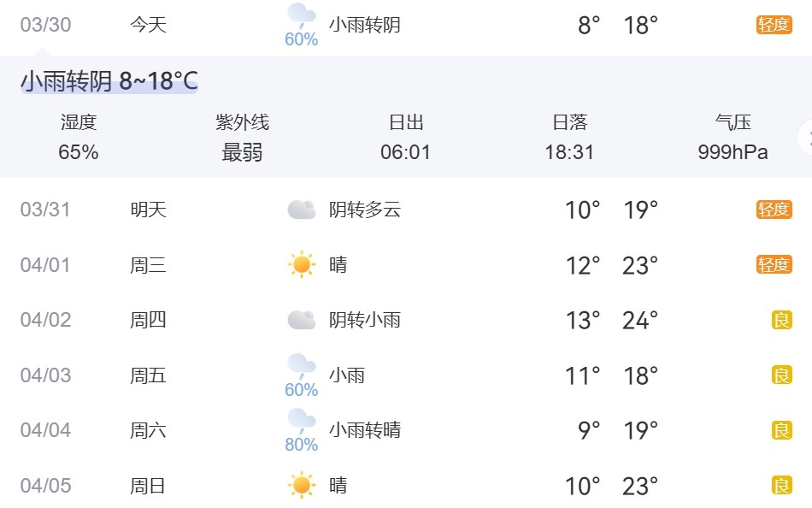This screenshot has height=508, width=812.
Task: Click the cloud icon next to 阴转小雨
Action: pyautogui.click(x=300, y=319)
